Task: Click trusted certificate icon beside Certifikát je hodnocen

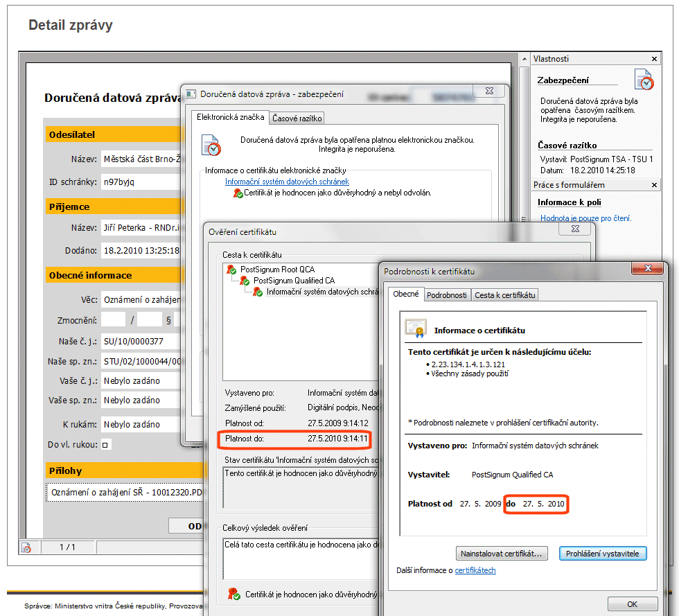Action: 238,193
